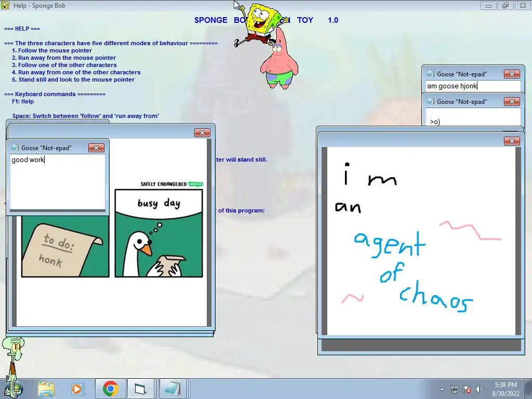Click the 'busy day' goose comic panel

(159, 233)
